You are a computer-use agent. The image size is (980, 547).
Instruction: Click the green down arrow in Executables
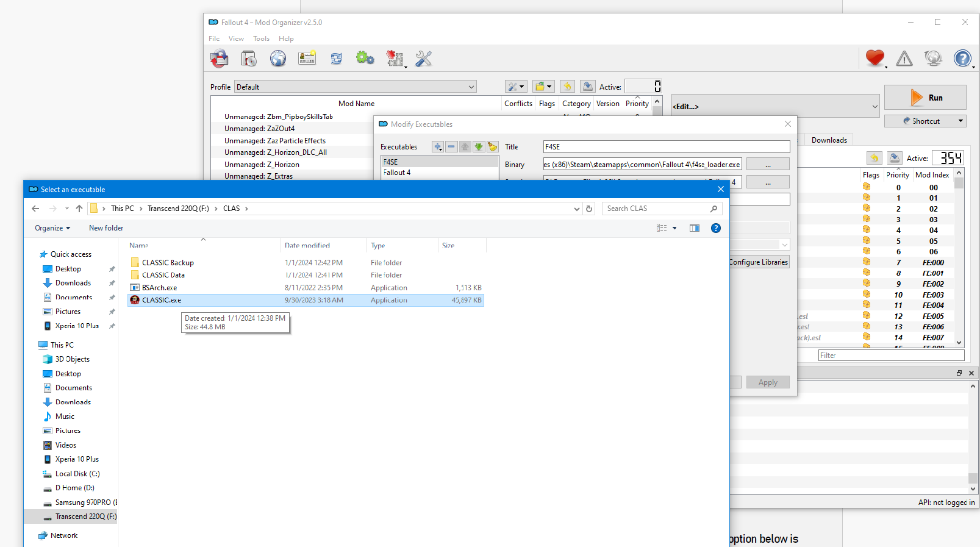pyautogui.click(x=479, y=147)
